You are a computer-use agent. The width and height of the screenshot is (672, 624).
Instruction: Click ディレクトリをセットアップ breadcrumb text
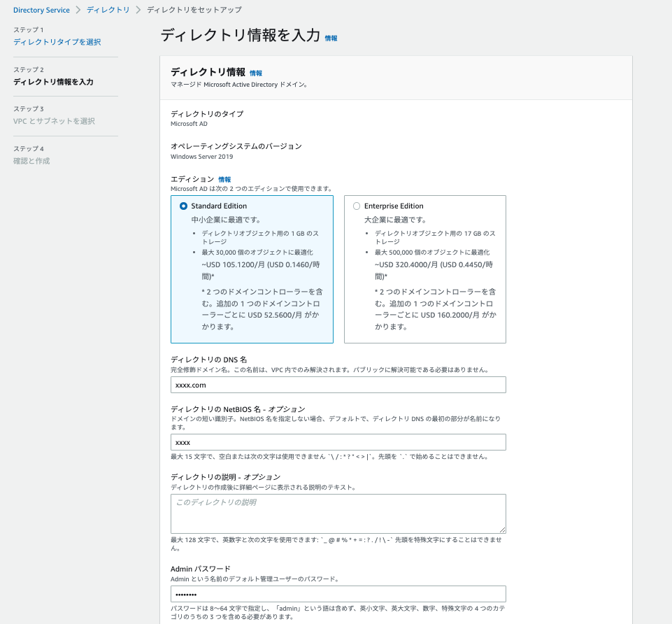pos(194,10)
